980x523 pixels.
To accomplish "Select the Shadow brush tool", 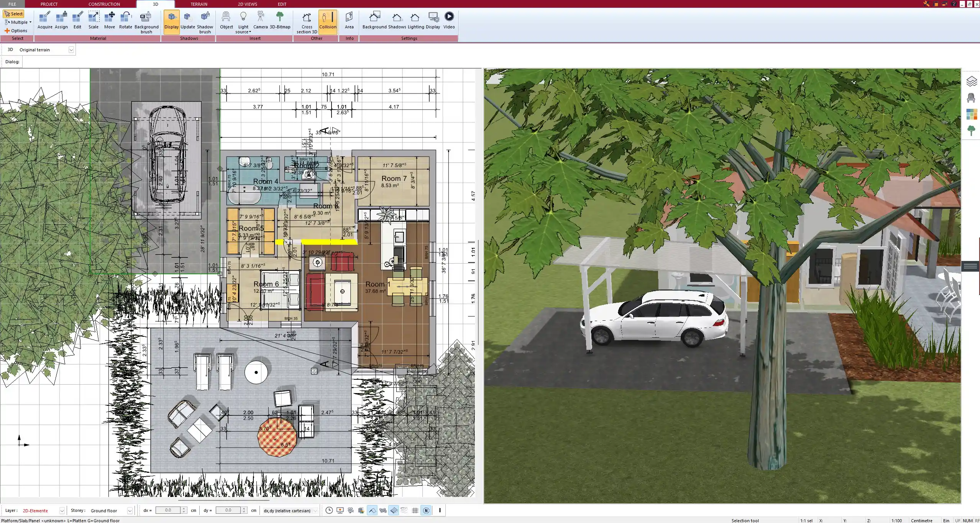I will point(205,23).
